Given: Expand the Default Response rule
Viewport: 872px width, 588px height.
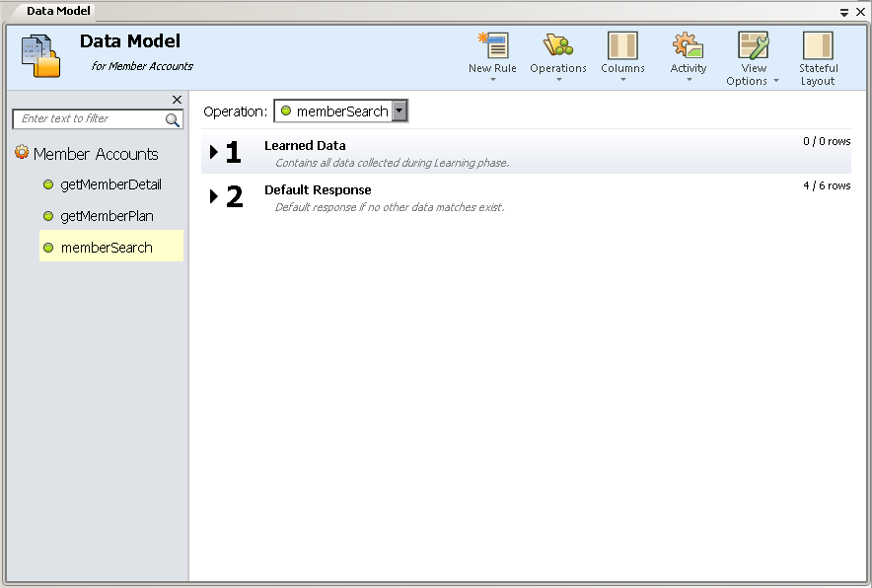Looking at the screenshot, I should (x=214, y=196).
